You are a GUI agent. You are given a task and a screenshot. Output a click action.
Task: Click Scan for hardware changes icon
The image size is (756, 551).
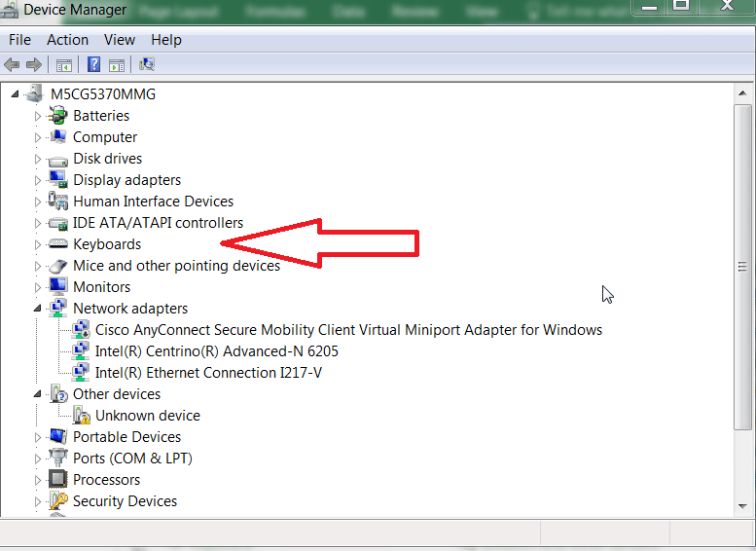(147, 64)
